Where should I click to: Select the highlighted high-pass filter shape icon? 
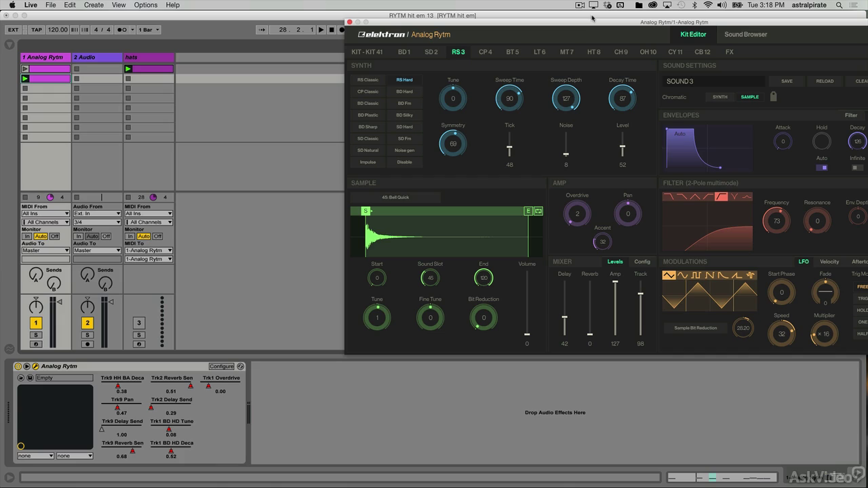722,197
